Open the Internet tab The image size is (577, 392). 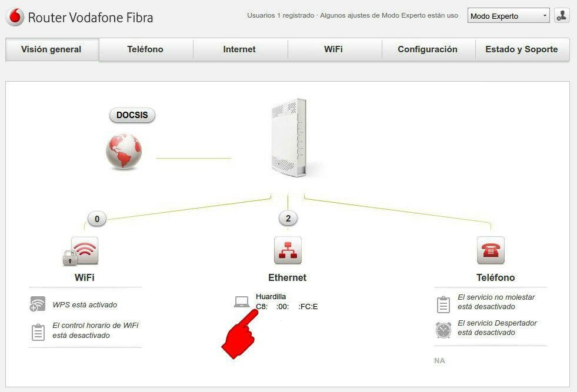[239, 49]
